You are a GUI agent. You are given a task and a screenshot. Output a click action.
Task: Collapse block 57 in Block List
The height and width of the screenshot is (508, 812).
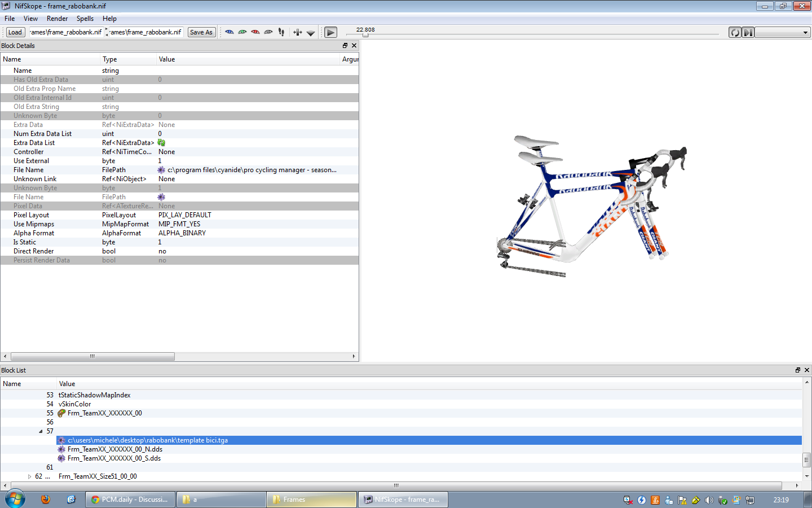(x=41, y=431)
